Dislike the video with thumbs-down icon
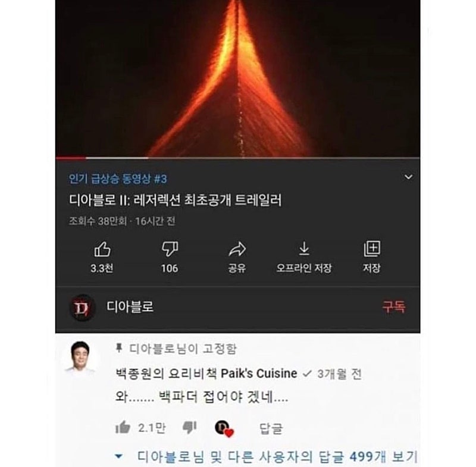This screenshot has width=476, height=467. click(170, 249)
